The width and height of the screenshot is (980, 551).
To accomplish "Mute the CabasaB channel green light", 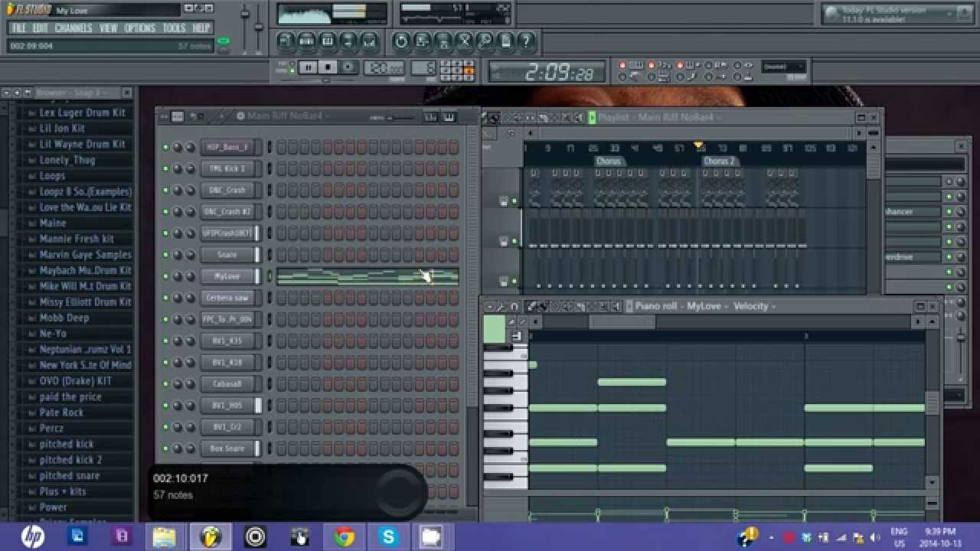I will [x=165, y=384].
